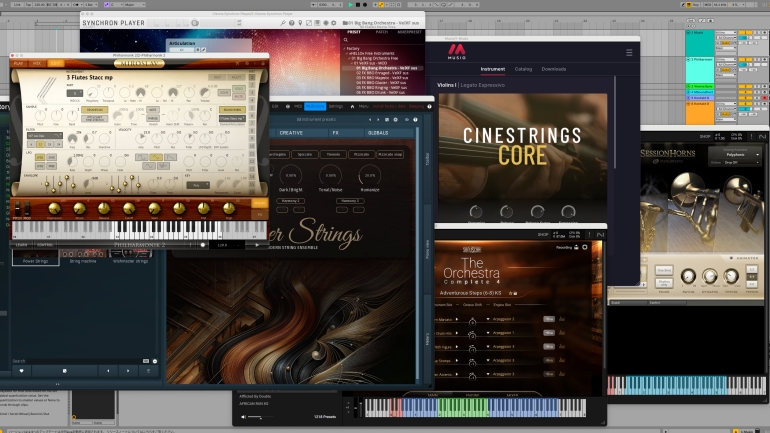Screen dimensions: 770x433
Task: Enable RESAMPLING in Philharmonik sample section
Action: click(x=94, y=110)
